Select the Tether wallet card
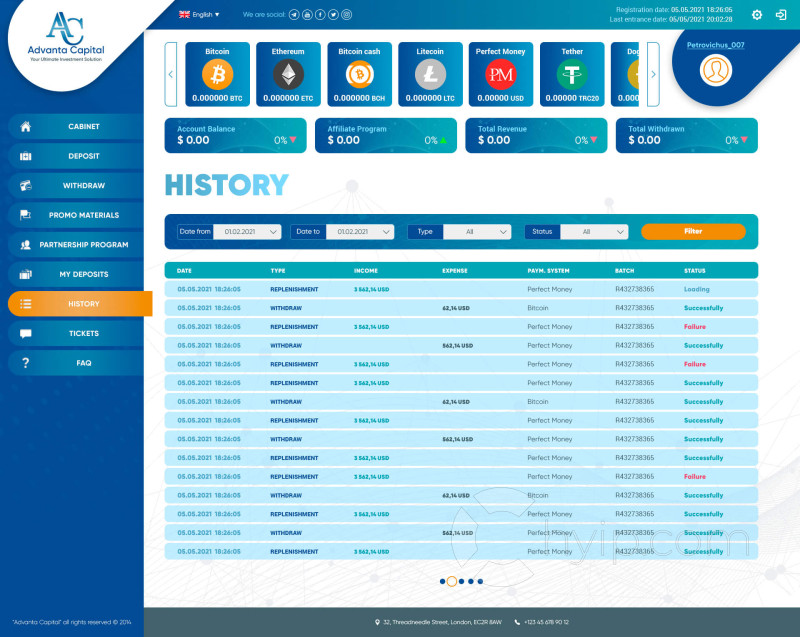The width and height of the screenshot is (800, 637). tap(572, 74)
